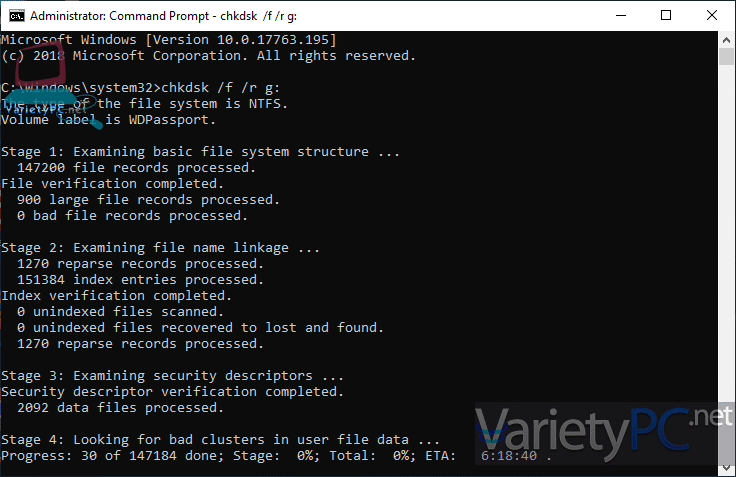Screen dimensions: 736x477
Task: Open the Command Prompt system menu icon
Action: [x=16, y=16]
